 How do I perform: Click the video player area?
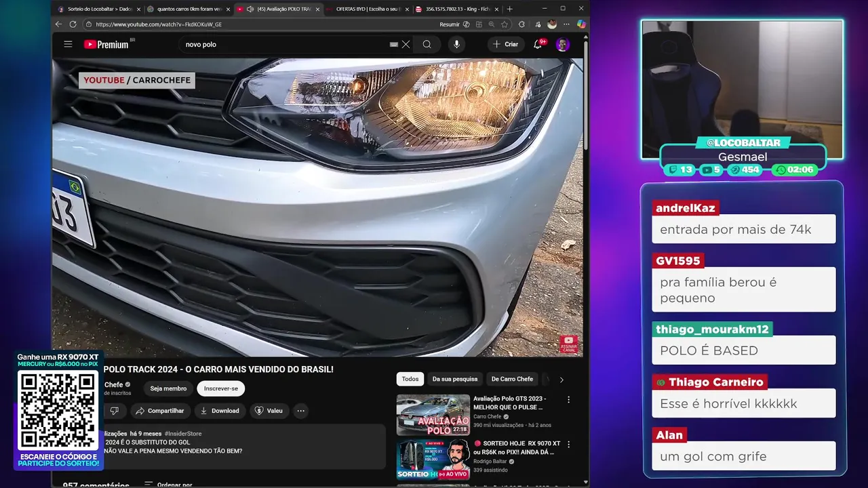tap(317, 207)
